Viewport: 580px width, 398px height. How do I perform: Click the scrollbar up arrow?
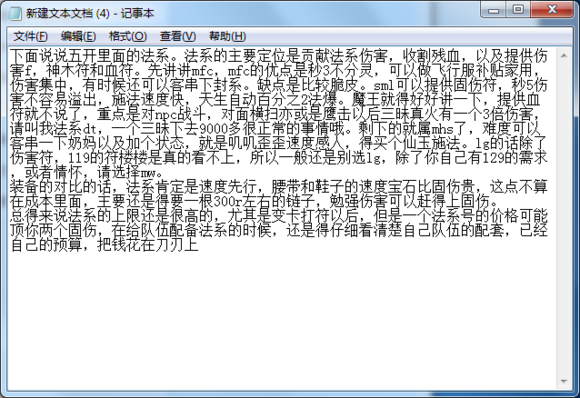point(564,56)
